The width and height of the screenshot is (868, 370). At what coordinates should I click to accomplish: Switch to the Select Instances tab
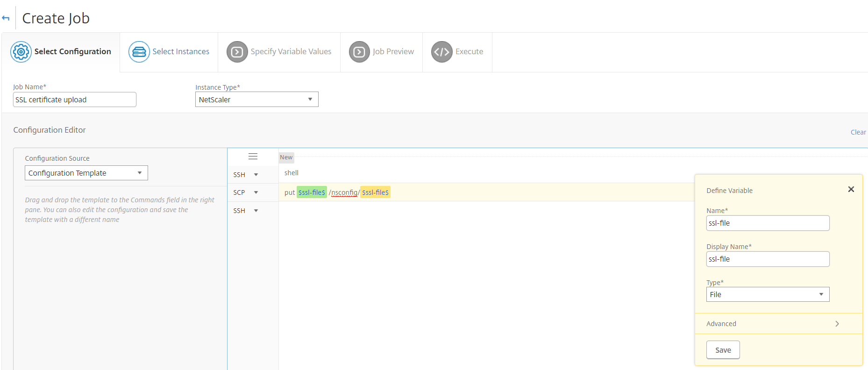pos(169,52)
